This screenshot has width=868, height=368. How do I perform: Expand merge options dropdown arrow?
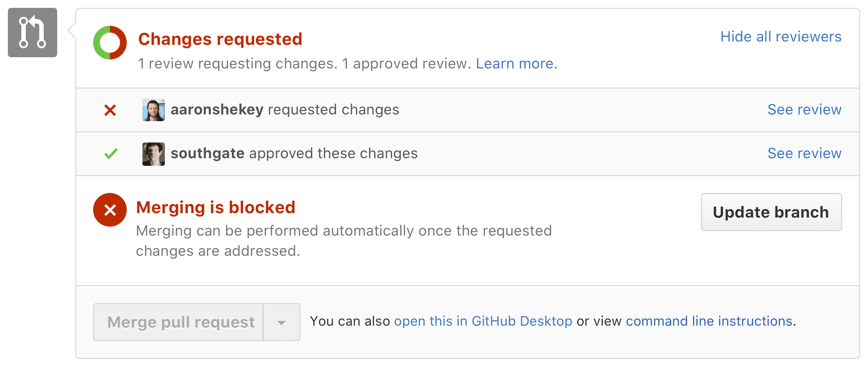pos(281,322)
